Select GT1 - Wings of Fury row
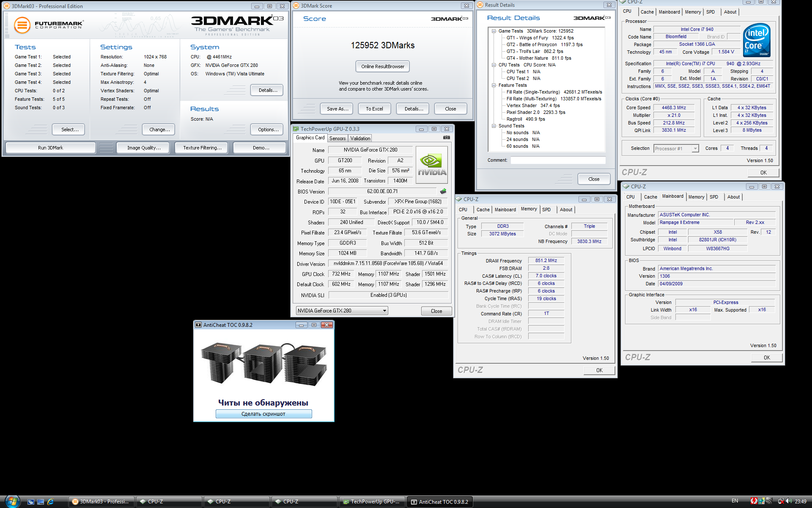Screen dimensions: 812x508 [x=540, y=38]
